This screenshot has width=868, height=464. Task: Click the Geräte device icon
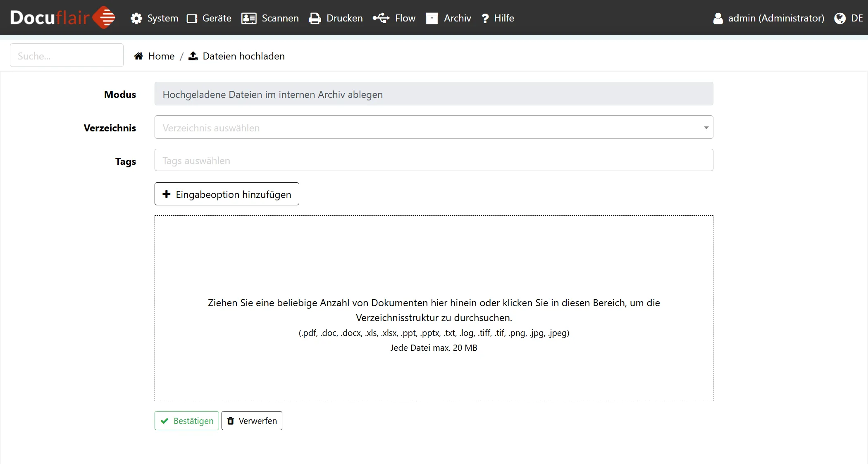(x=192, y=19)
